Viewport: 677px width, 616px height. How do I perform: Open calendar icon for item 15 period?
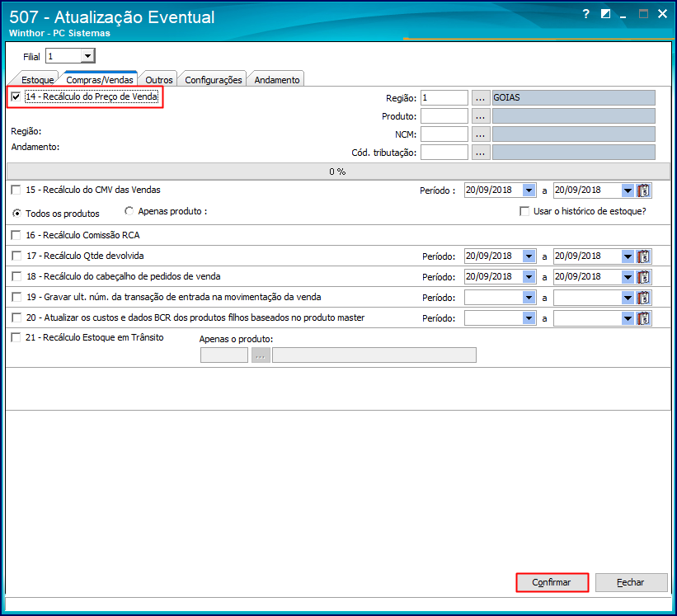(x=643, y=190)
